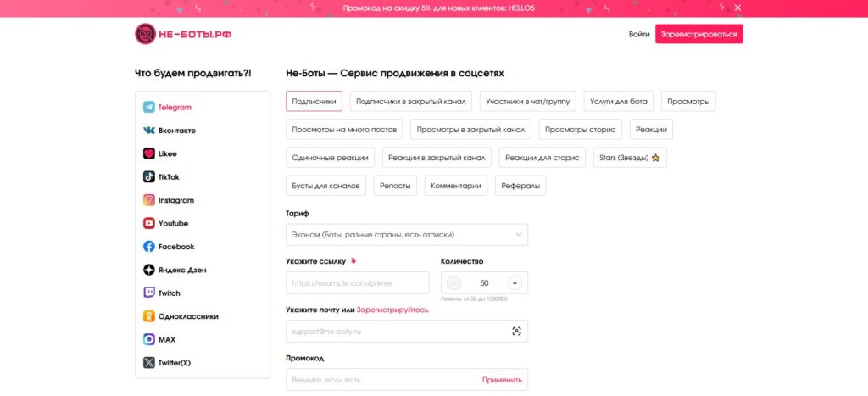The height and width of the screenshot is (396, 868).
Task: Open Бусты для каналов tab
Action: (x=326, y=186)
